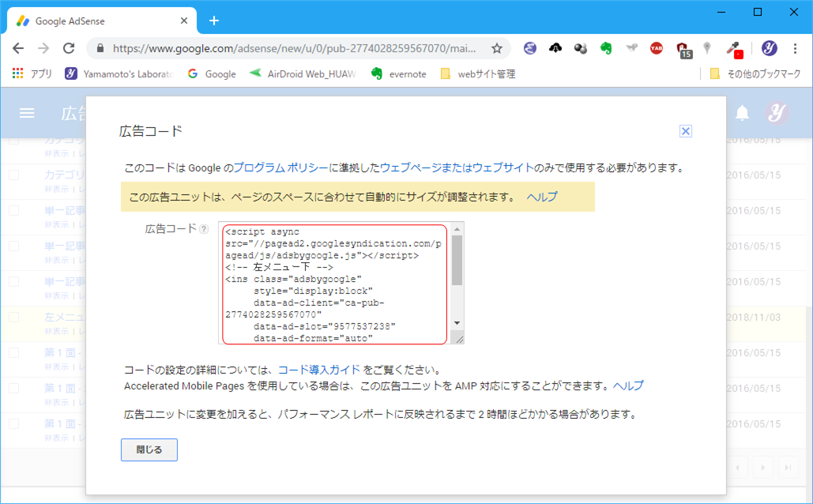Open the ヘルプ link in the yellow notice
The width and height of the screenshot is (813, 504).
click(542, 197)
